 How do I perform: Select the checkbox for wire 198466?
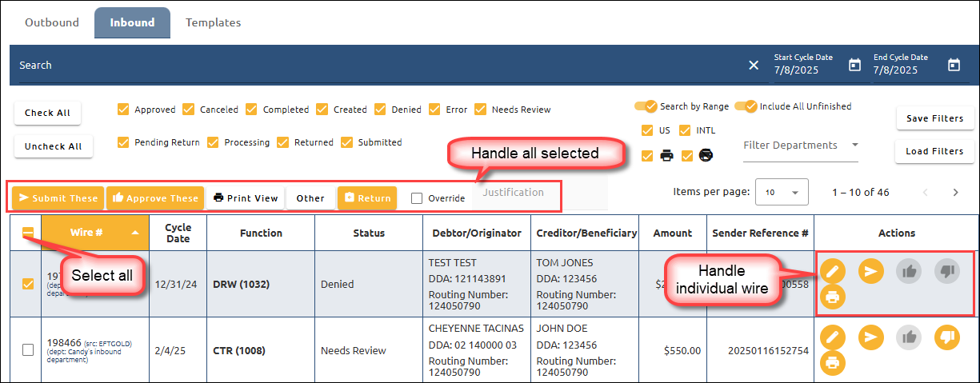(x=28, y=349)
